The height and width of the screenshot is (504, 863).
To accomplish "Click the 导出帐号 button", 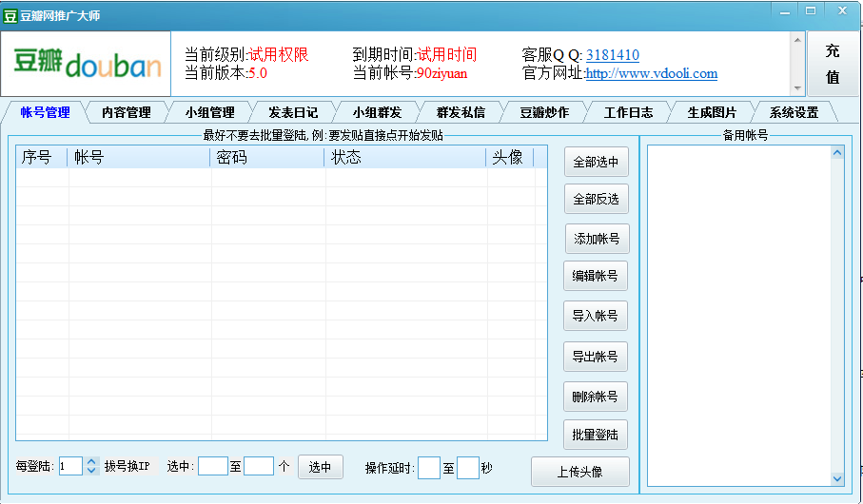I will 595,357.
